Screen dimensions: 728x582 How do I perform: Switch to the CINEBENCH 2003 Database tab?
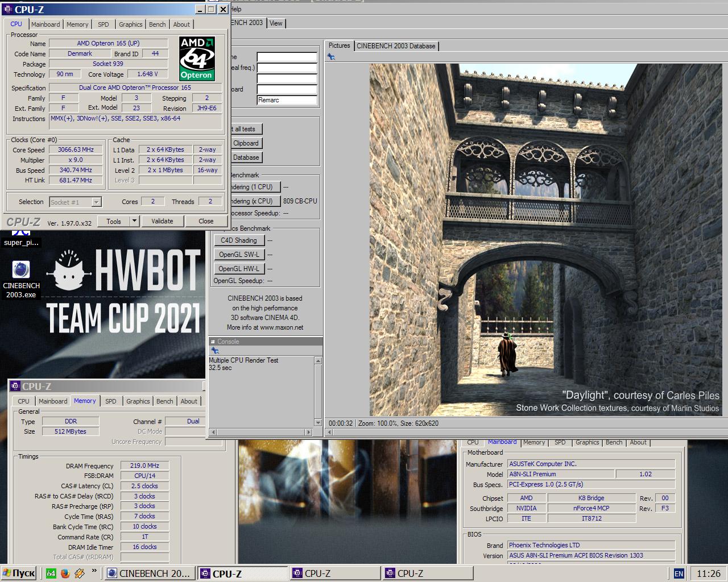[396, 46]
